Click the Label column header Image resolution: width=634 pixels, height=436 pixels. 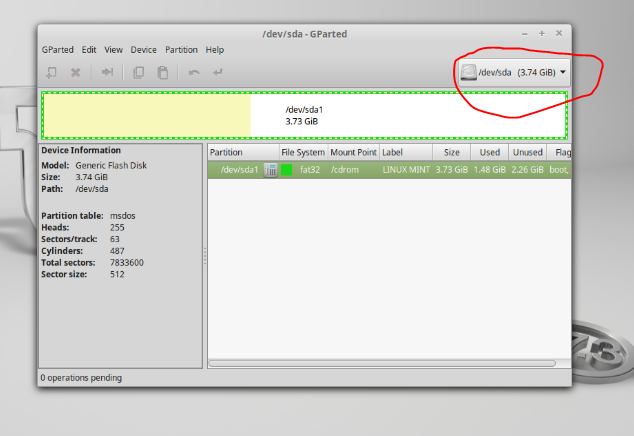pyautogui.click(x=406, y=152)
